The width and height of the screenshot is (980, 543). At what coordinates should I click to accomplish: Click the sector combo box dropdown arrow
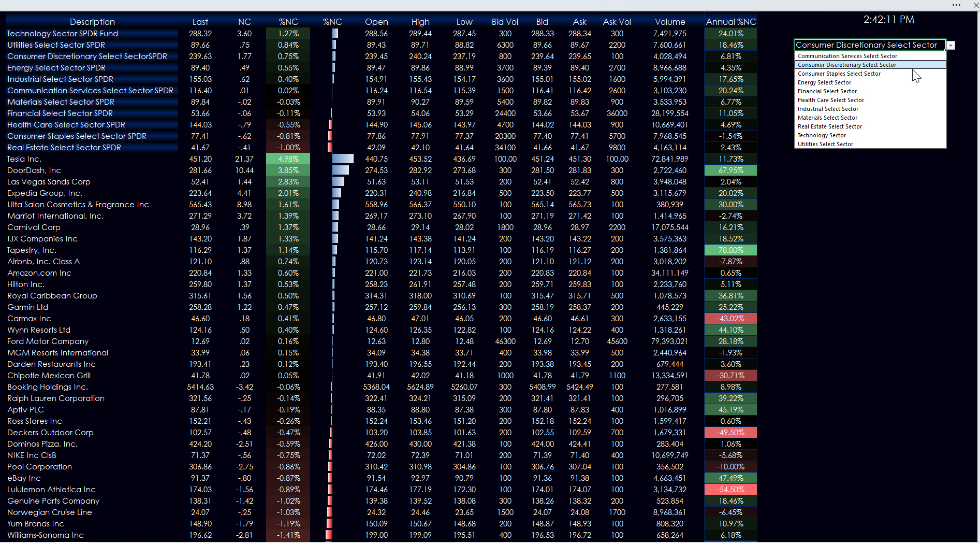(x=950, y=46)
